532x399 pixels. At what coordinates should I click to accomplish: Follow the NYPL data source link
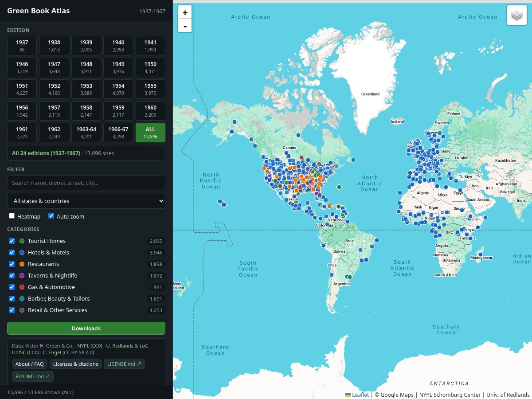83,346
